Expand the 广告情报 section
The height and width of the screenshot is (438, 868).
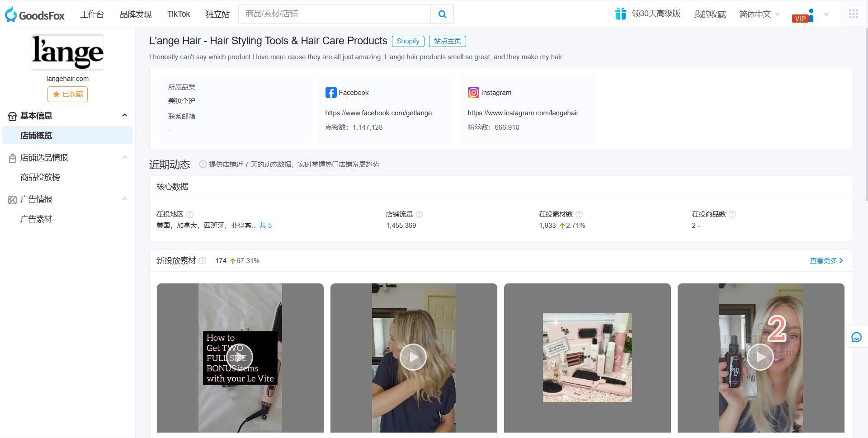(125, 199)
